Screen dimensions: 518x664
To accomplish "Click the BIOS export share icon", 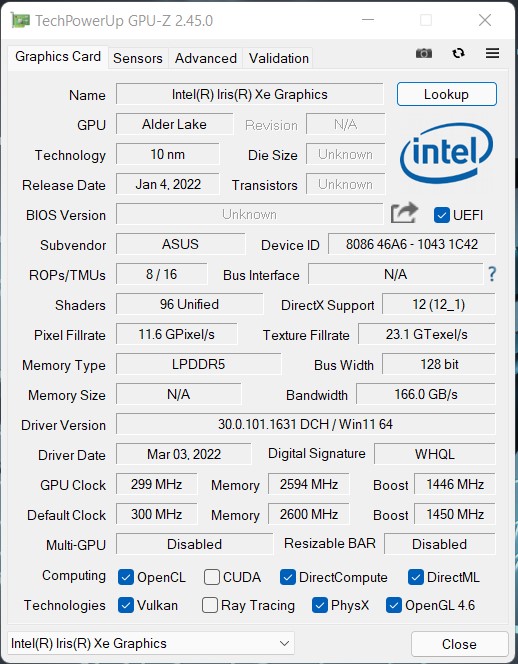I will click(404, 213).
